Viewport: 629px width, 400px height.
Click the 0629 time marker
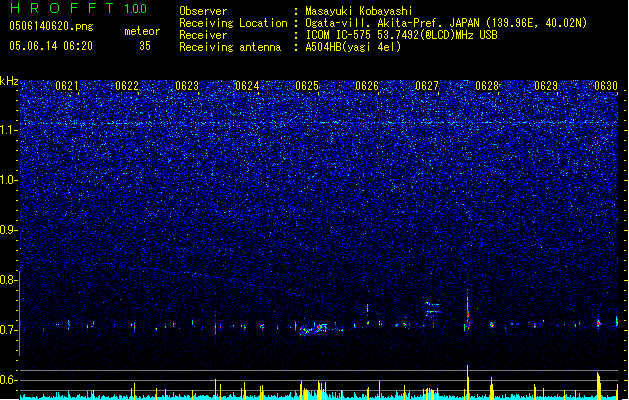coord(546,86)
